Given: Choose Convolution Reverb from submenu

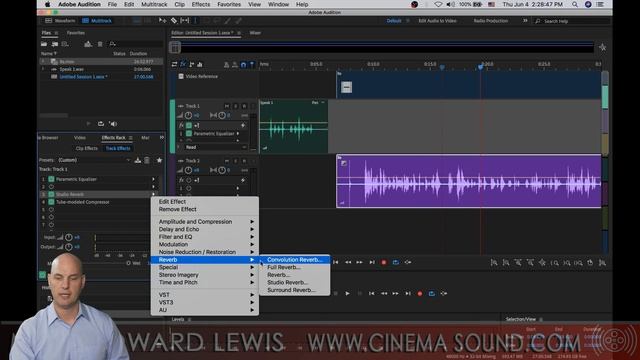Looking at the screenshot, I should click(x=294, y=260).
